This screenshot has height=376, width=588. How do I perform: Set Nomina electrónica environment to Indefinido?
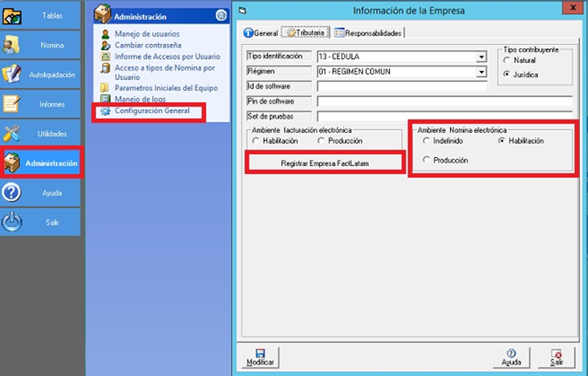(x=426, y=141)
